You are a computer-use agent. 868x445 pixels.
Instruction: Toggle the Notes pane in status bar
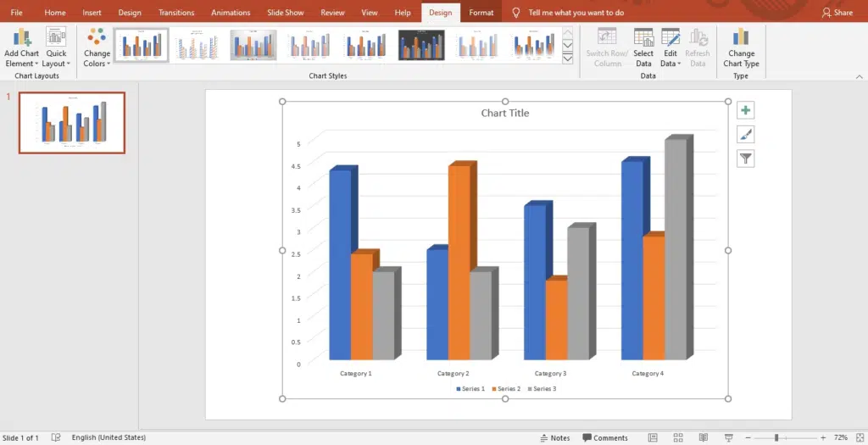(x=554, y=438)
